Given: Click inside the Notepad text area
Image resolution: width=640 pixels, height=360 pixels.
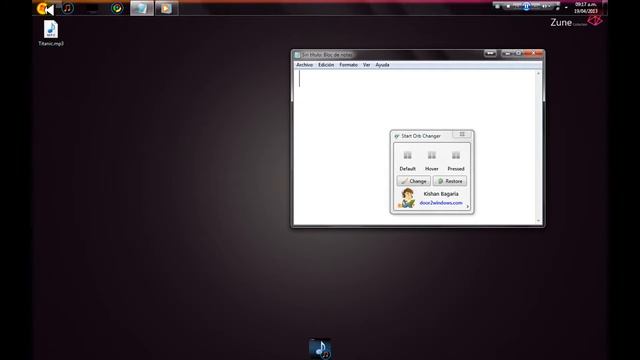Looking at the screenshot, I should pos(415,147).
